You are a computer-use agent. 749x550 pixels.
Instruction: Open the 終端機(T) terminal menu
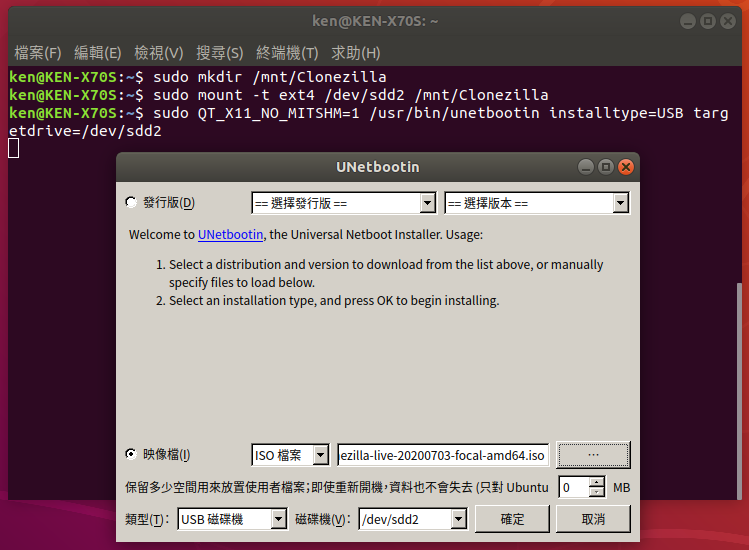pyautogui.click(x=287, y=53)
